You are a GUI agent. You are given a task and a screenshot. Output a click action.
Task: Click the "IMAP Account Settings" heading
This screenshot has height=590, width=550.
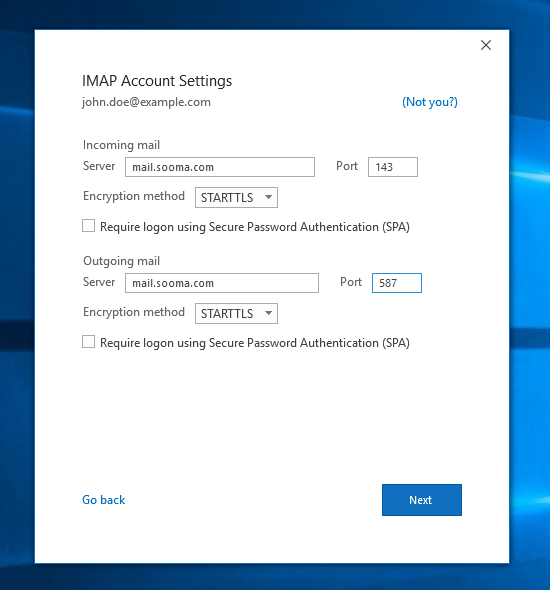(157, 81)
